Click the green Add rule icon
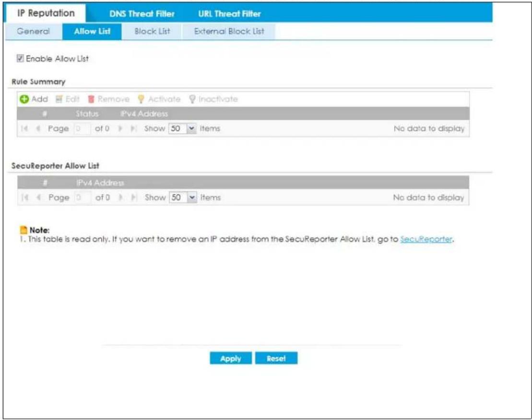 tap(24, 99)
